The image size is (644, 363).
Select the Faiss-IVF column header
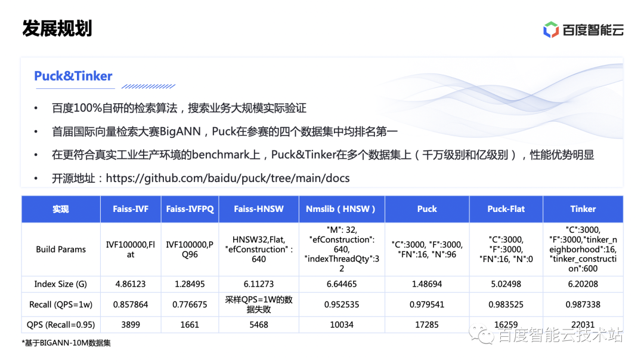pos(131,209)
